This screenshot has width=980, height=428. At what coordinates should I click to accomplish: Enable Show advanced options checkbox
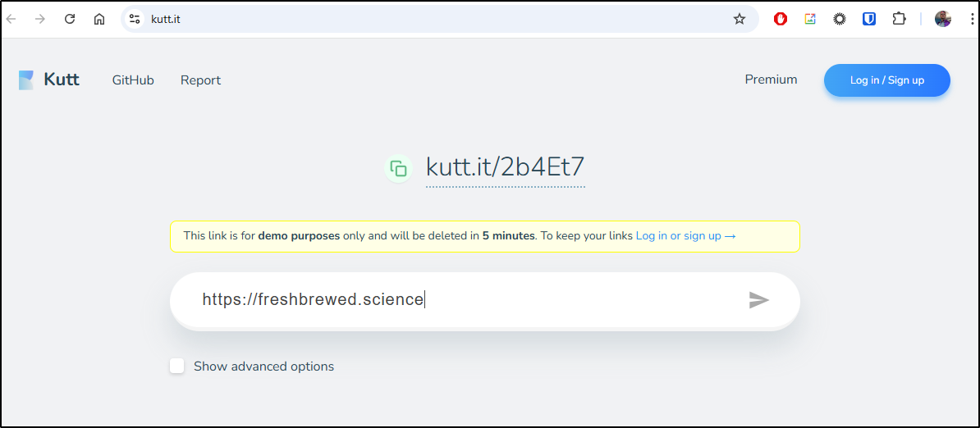[176, 367]
